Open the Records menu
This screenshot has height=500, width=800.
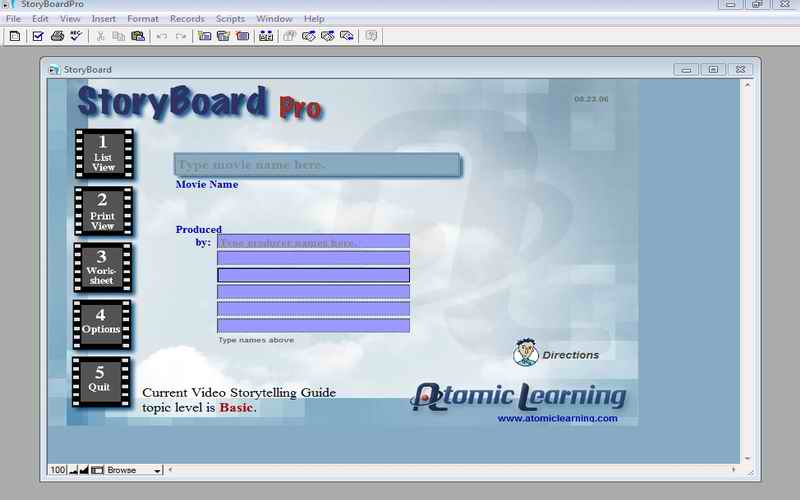(x=187, y=19)
